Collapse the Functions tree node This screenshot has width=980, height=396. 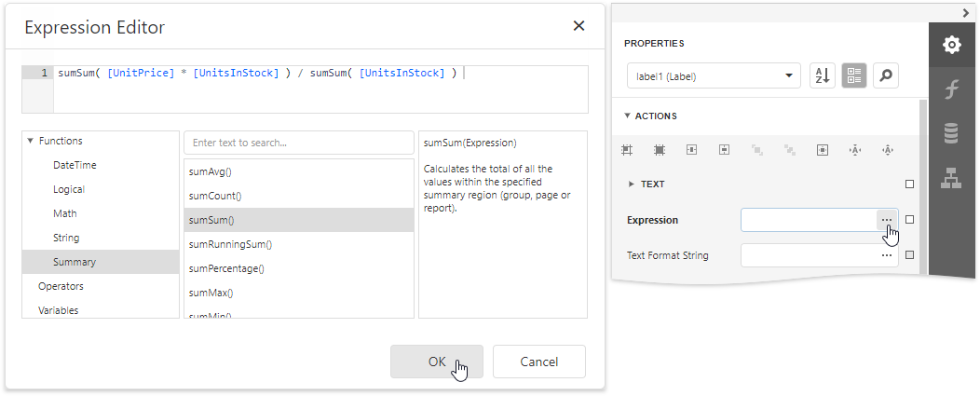tap(30, 142)
